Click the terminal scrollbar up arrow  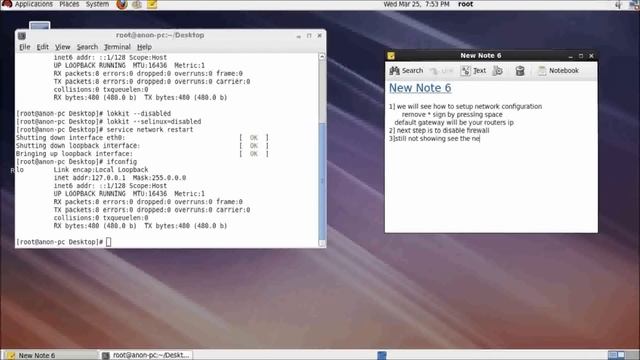tap(322, 57)
